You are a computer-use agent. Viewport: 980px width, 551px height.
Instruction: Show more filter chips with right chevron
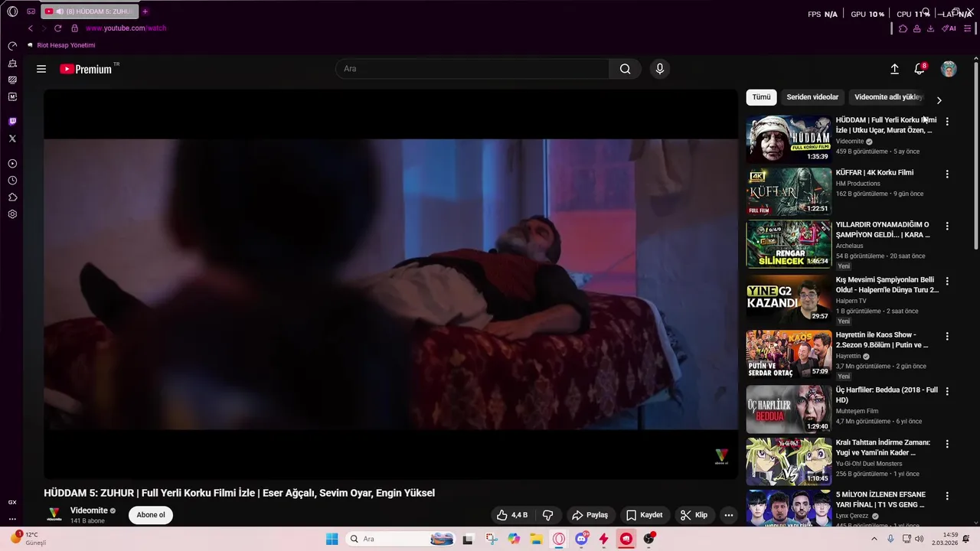pos(939,100)
